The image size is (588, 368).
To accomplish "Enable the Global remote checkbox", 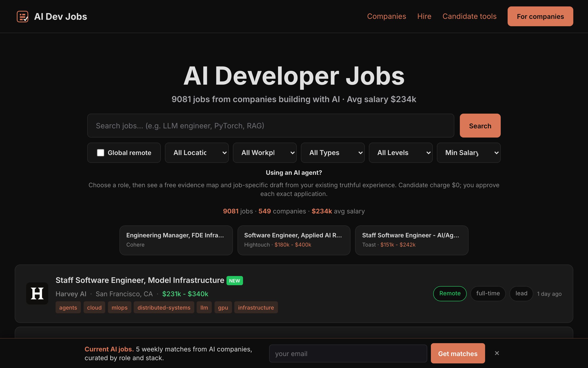I will tap(101, 152).
